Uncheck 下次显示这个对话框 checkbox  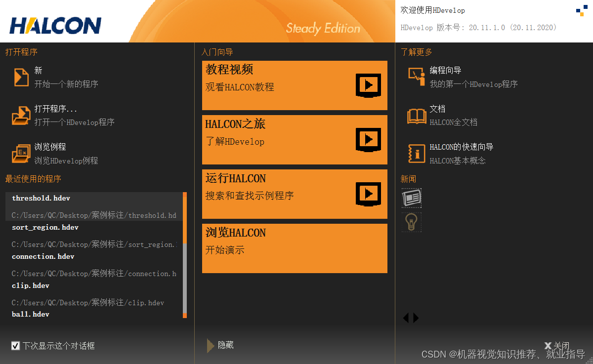click(x=16, y=346)
